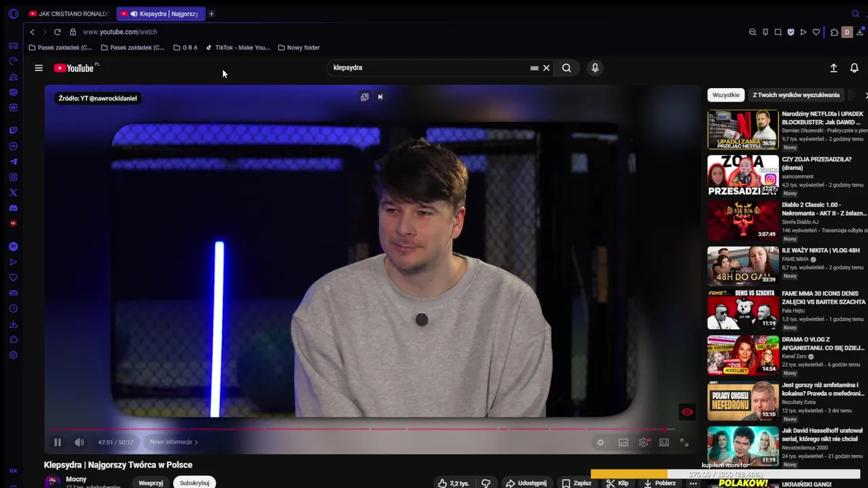This screenshot has width=868, height=488.
Task: Toggle subtitles in the player
Action: coord(623,443)
